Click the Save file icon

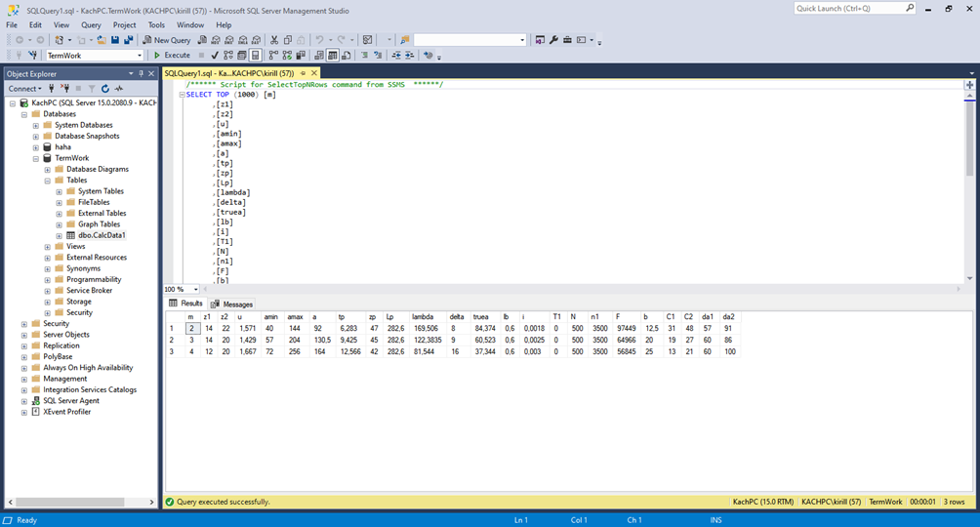pyautogui.click(x=115, y=39)
